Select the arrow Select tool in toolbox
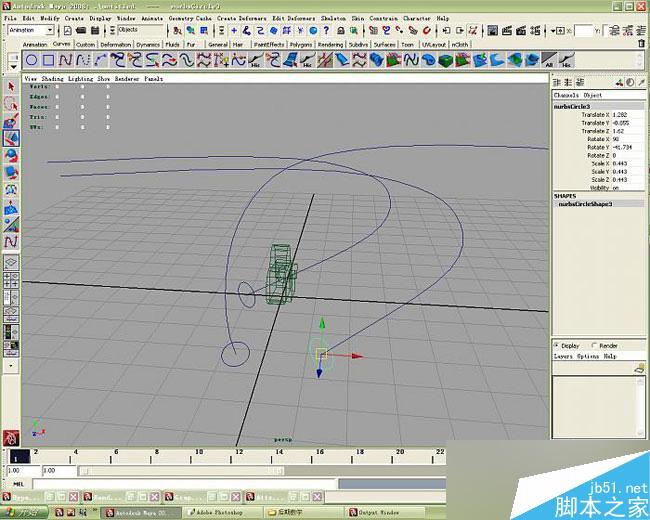The height and width of the screenshot is (520, 650). (11, 87)
